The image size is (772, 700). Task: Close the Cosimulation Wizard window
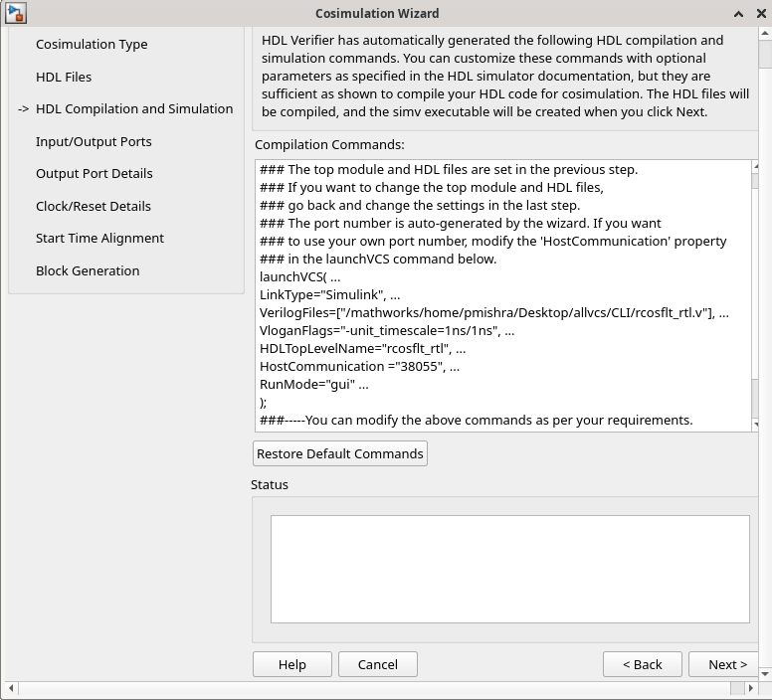pos(758,14)
